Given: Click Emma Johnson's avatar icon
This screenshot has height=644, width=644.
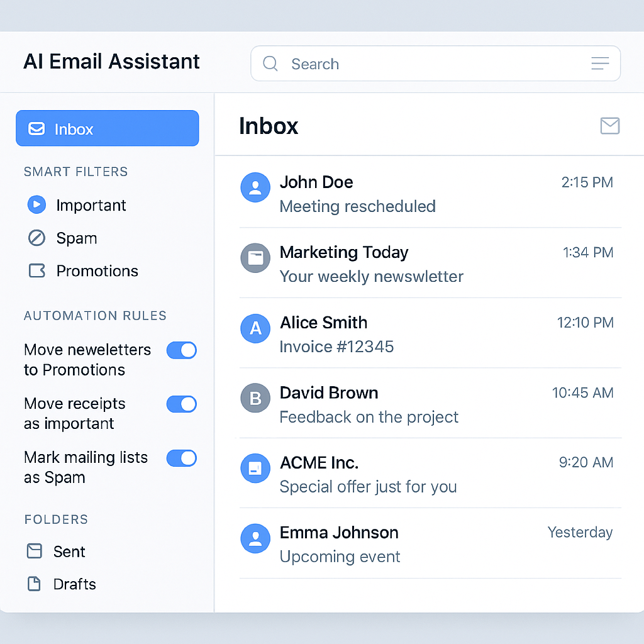Looking at the screenshot, I should [x=255, y=538].
